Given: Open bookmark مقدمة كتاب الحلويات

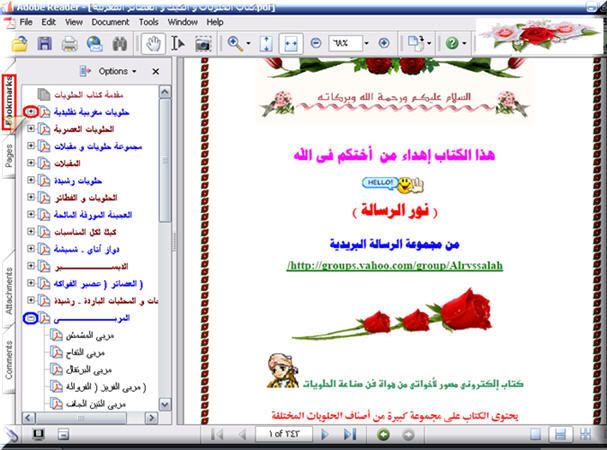Looking at the screenshot, I should click(x=89, y=94).
